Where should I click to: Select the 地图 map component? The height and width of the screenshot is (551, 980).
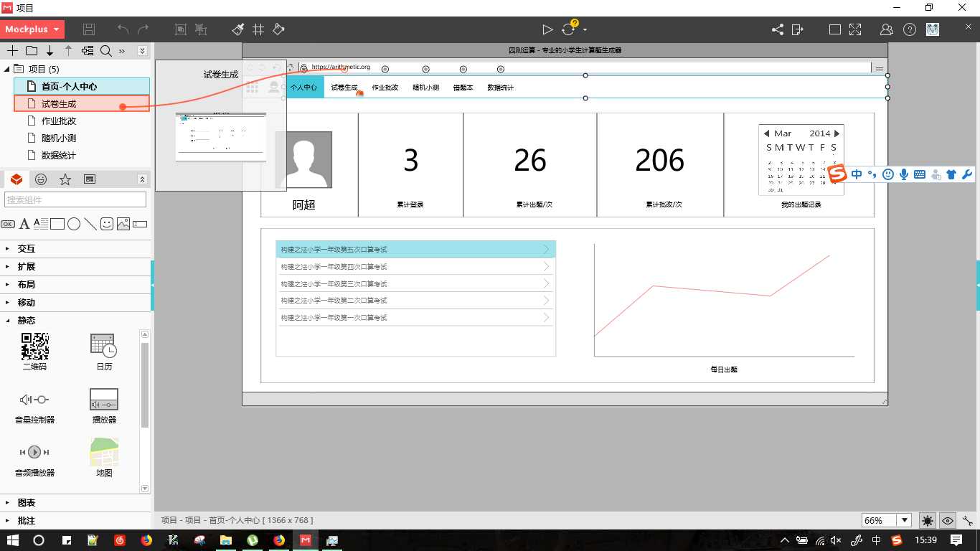tap(104, 458)
